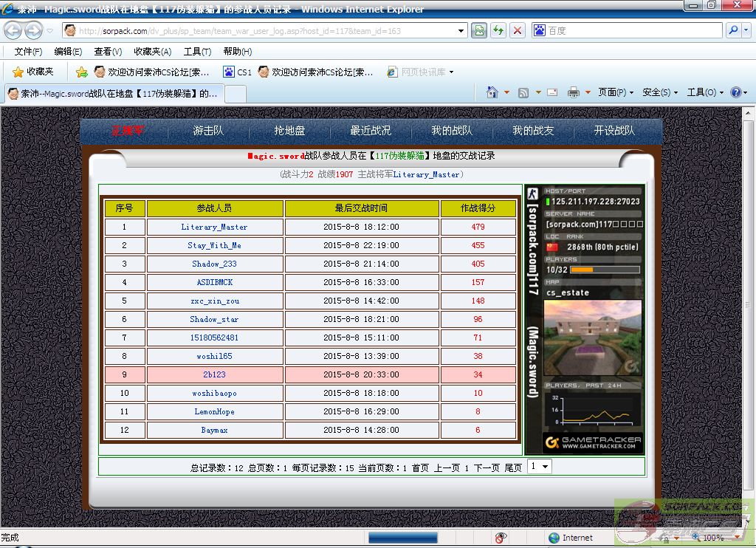Open the Home page icon
Viewport: 756px width, 548px height.
click(492, 92)
